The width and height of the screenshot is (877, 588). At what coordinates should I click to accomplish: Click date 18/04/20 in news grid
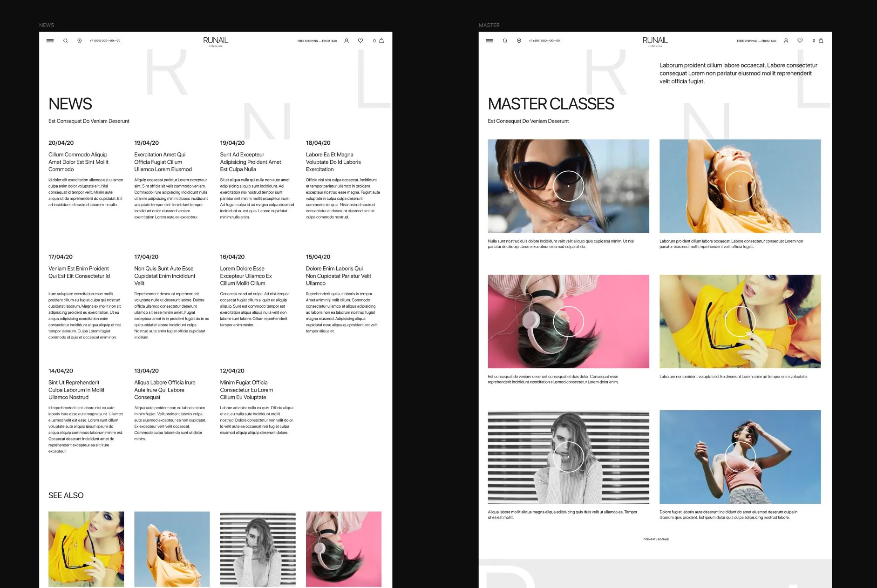coord(318,143)
